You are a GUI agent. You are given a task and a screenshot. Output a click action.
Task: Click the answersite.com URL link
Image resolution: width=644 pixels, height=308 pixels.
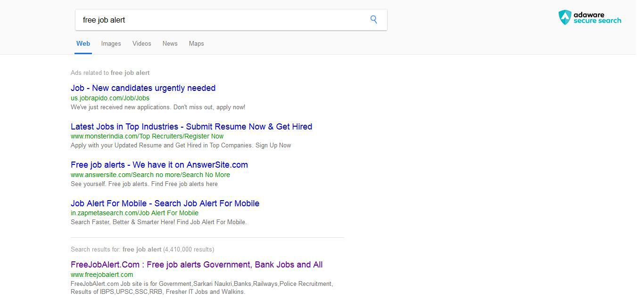point(150,175)
